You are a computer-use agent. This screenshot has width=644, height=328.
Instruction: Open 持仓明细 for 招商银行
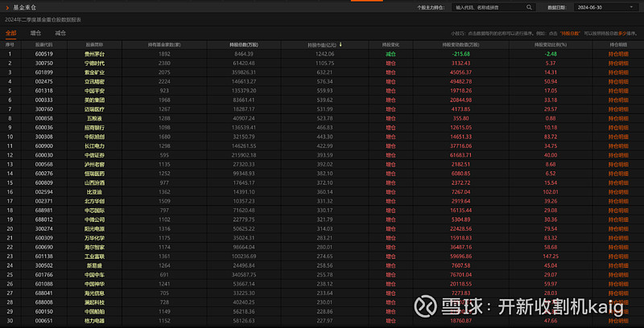(x=618, y=128)
